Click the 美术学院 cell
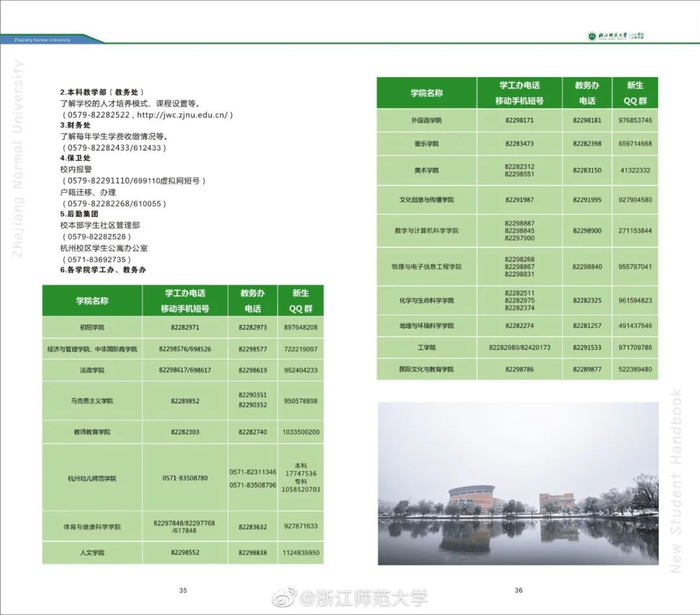This screenshot has width=700, height=615. coord(426,170)
